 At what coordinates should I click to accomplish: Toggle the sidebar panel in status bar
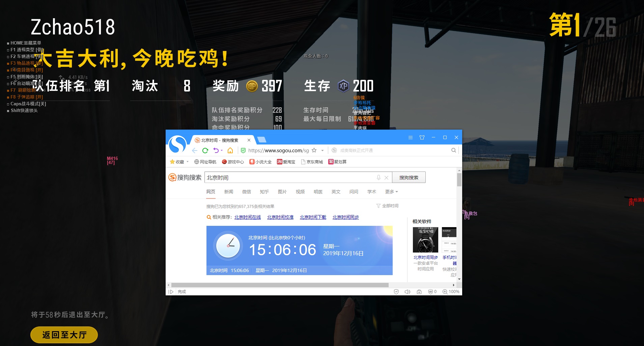click(171, 292)
